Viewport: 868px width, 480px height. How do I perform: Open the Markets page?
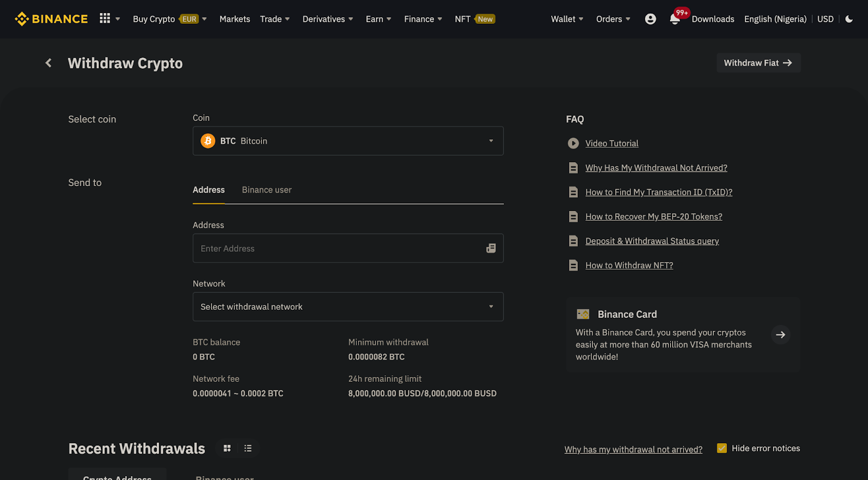pos(235,19)
